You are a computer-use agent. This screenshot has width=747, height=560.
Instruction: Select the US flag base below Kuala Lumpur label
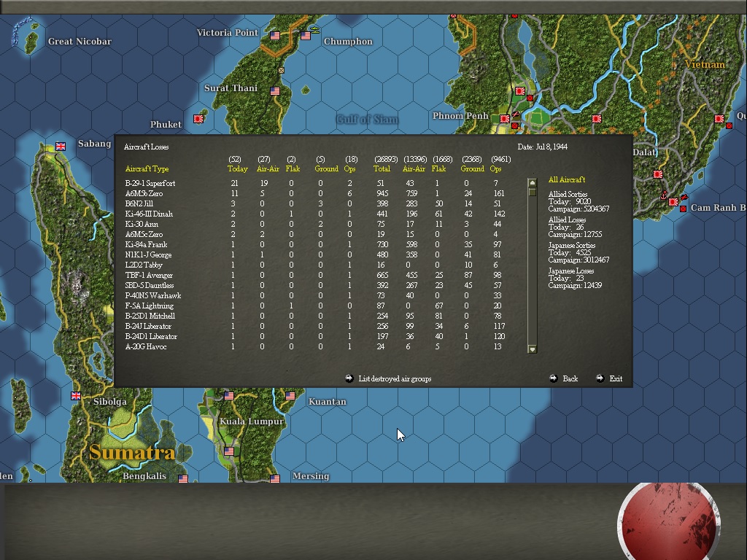click(229, 451)
